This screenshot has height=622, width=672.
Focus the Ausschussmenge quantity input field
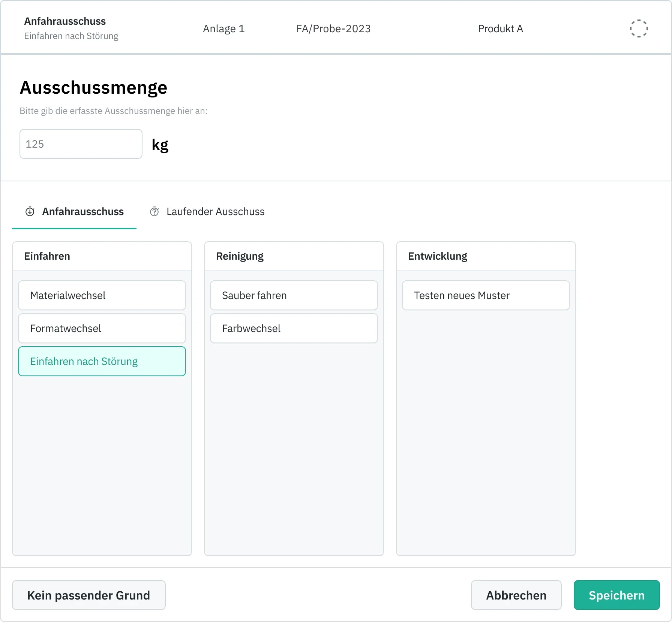[x=81, y=144]
